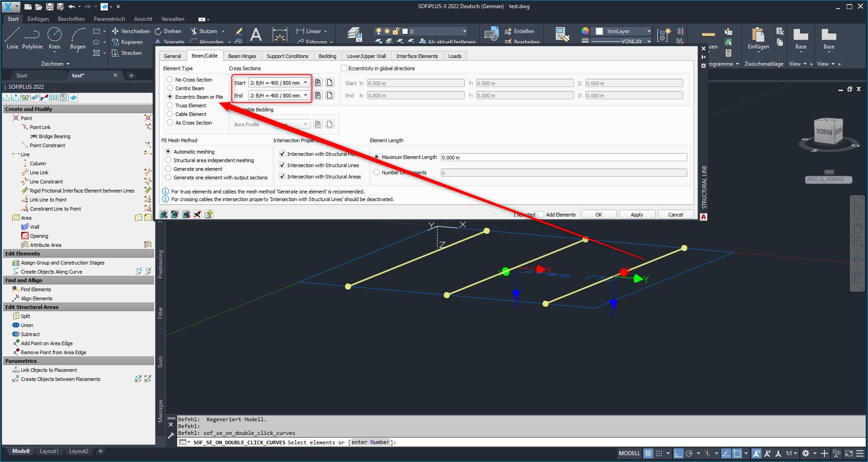868x462 pixels.
Task: Click the help icon in dialog bottom toolbar
Action: [209, 214]
